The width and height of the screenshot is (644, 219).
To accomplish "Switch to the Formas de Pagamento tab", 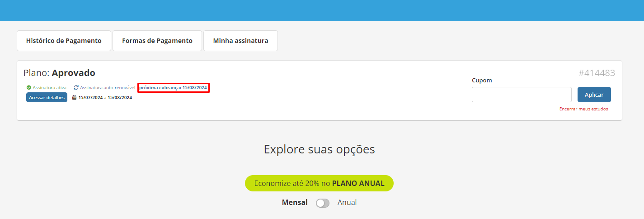I will [157, 41].
